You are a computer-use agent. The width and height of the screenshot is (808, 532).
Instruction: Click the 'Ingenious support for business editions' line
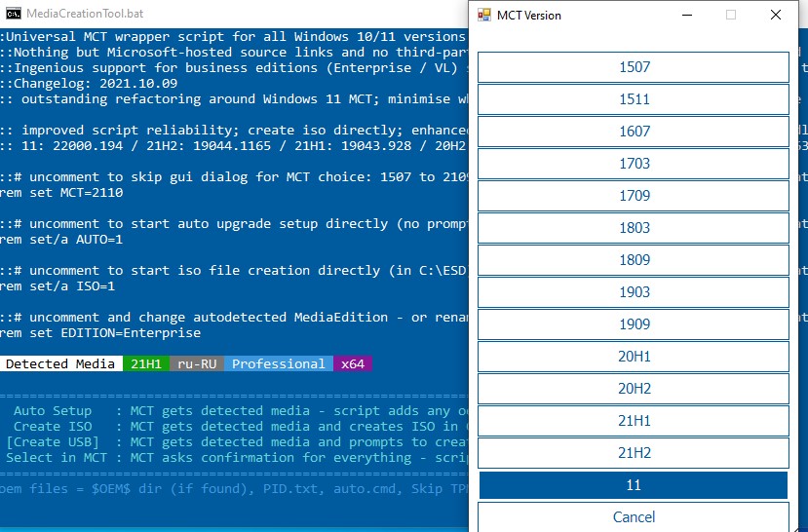[234, 68]
